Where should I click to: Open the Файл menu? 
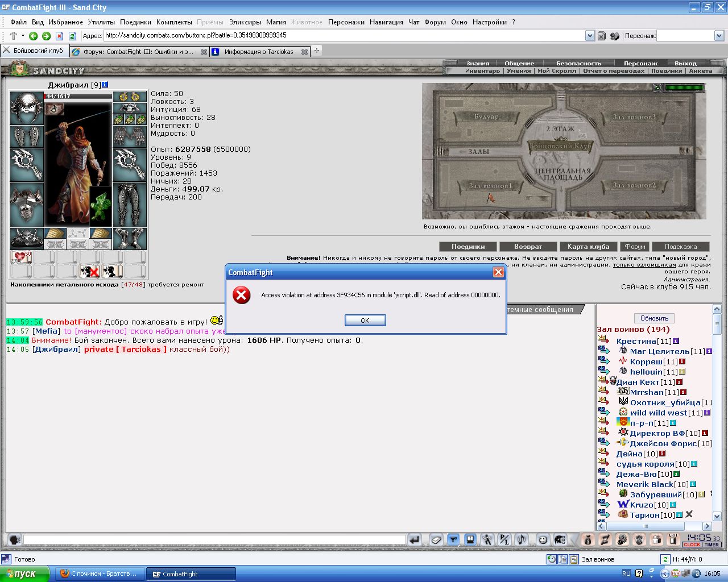(x=18, y=22)
